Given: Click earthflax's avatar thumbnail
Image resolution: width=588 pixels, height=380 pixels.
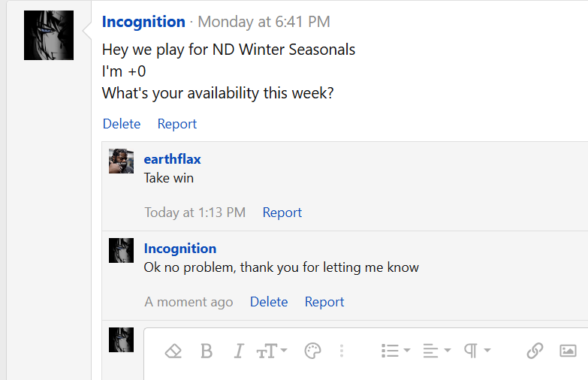Looking at the screenshot, I should click(121, 161).
